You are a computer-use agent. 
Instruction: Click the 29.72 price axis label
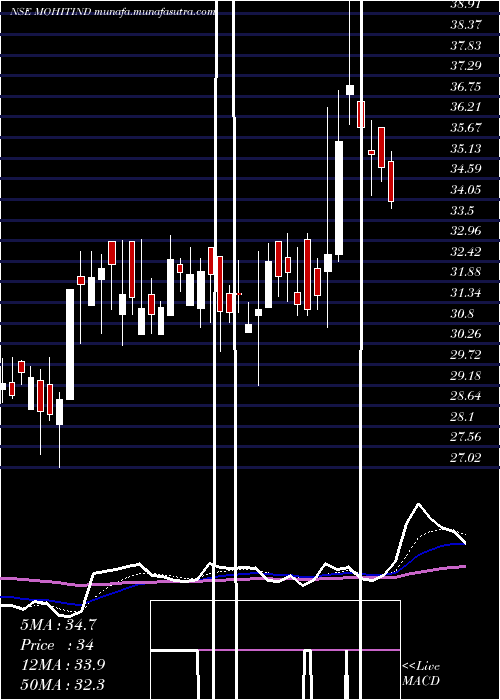click(466, 355)
